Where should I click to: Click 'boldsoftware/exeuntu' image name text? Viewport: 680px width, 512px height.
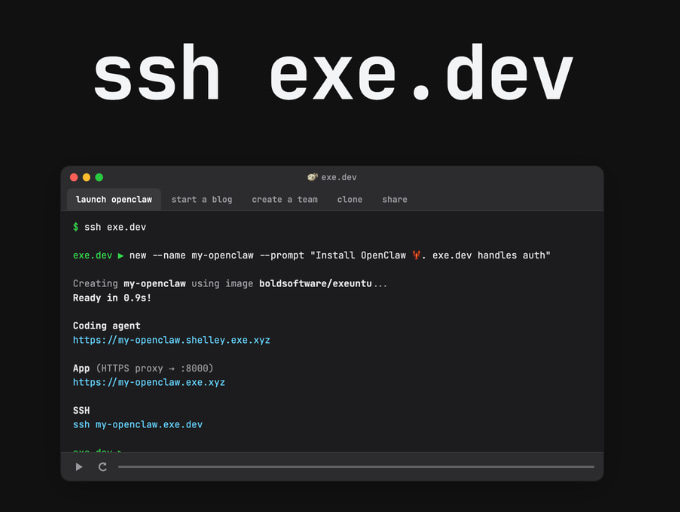point(315,284)
